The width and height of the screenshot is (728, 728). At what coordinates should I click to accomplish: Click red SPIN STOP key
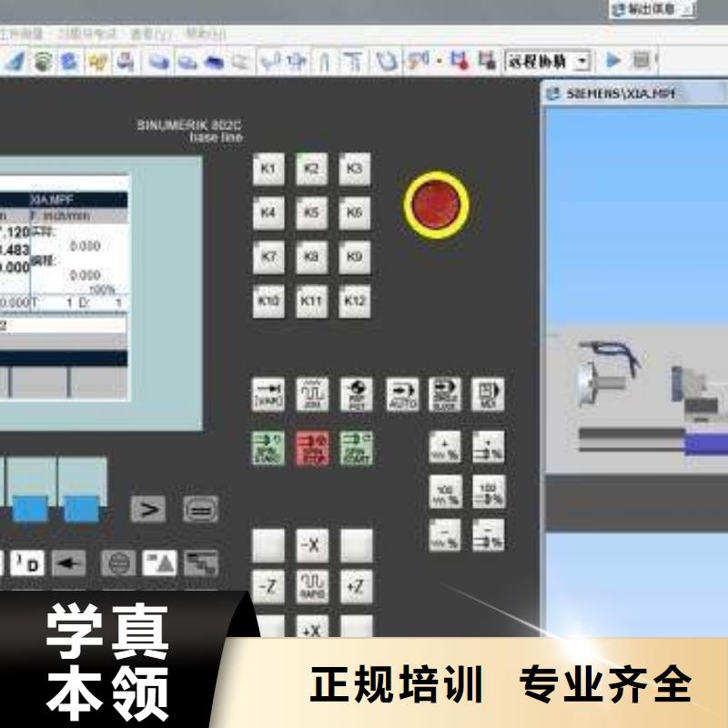click(x=312, y=448)
